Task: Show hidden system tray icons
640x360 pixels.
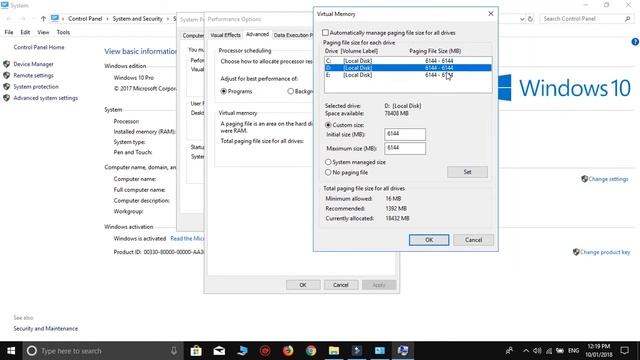Action: 526,351
